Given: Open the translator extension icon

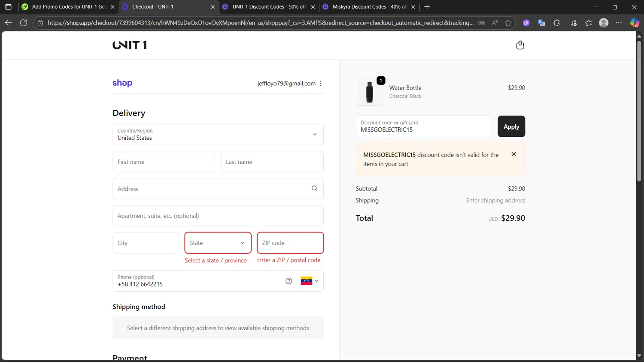Looking at the screenshot, I should (x=541, y=23).
